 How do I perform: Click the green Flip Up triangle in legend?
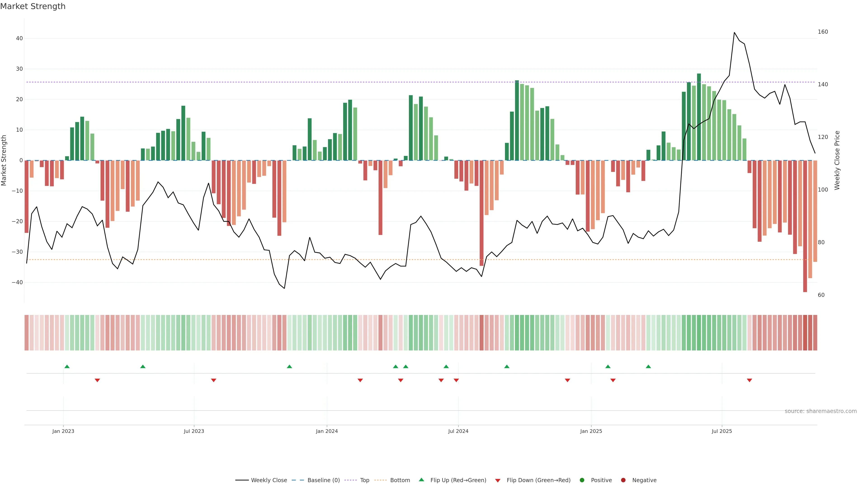point(421,480)
